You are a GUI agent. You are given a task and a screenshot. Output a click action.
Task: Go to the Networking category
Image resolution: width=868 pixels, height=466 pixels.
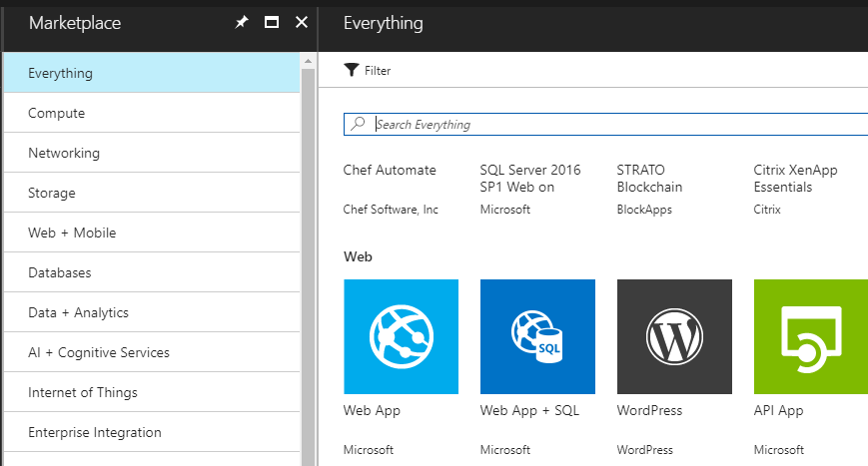tap(64, 154)
